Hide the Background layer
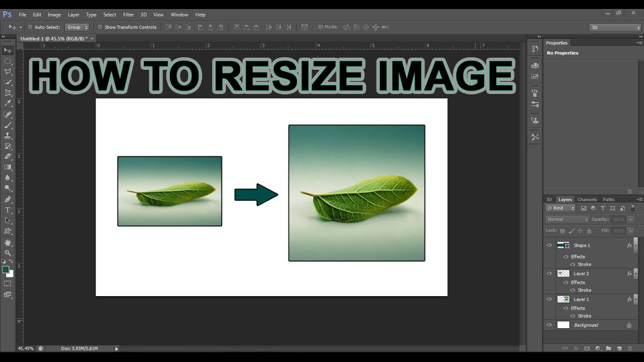644x362 pixels. (549, 325)
